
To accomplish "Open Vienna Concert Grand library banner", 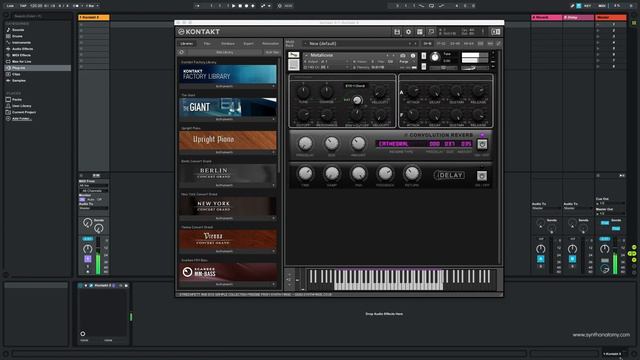I will (x=228, y=239).
